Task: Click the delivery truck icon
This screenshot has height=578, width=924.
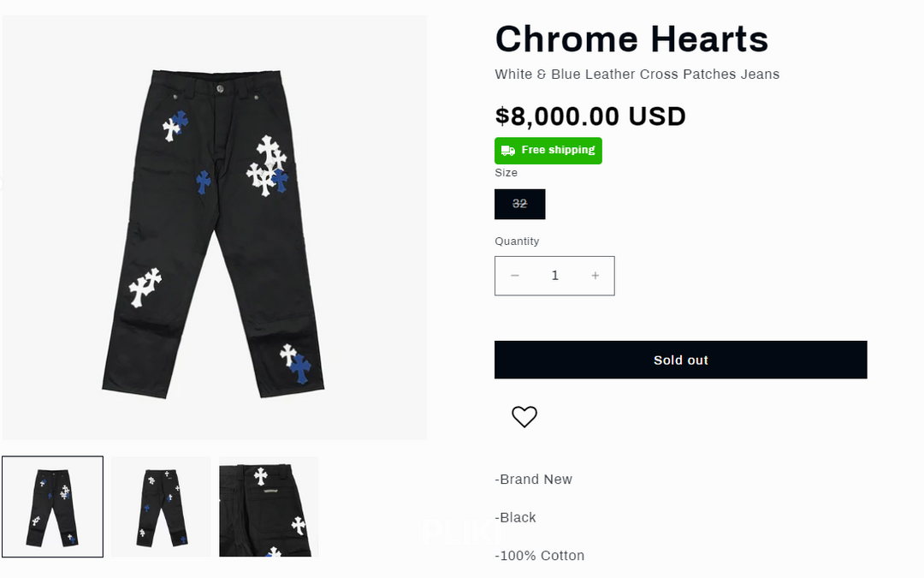Action: 508,151
